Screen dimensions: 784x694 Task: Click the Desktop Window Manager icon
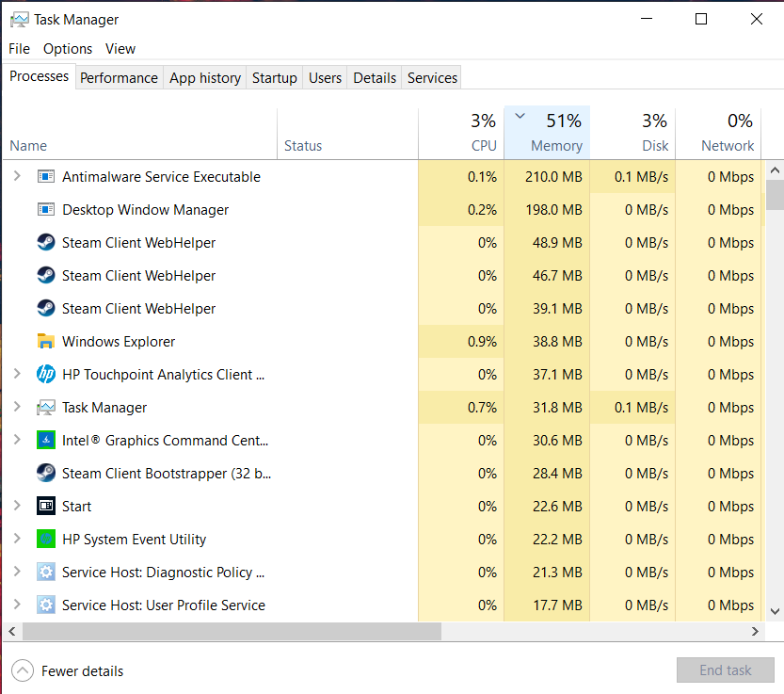click(x=46, y=209)
